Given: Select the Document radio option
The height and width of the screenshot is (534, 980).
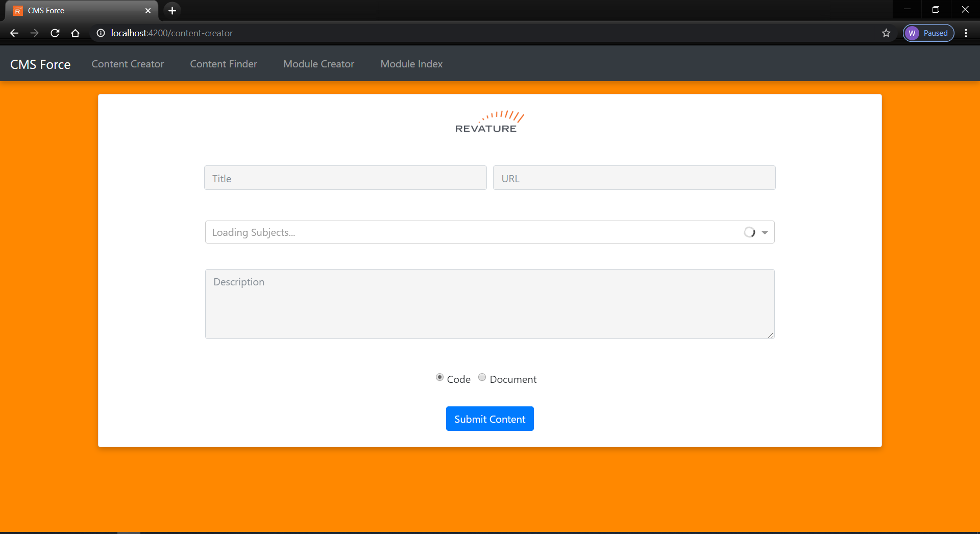Looking at the screenshot, I should 482,377.
